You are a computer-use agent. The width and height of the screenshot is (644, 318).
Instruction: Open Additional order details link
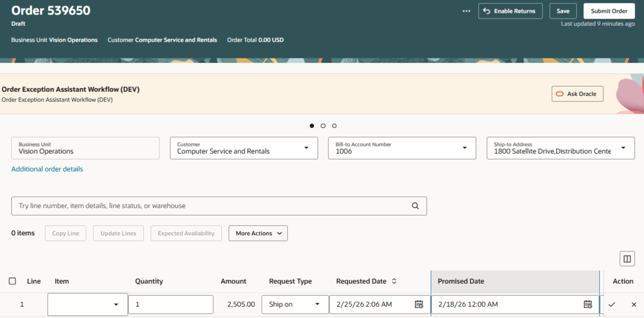pos(47,169)
